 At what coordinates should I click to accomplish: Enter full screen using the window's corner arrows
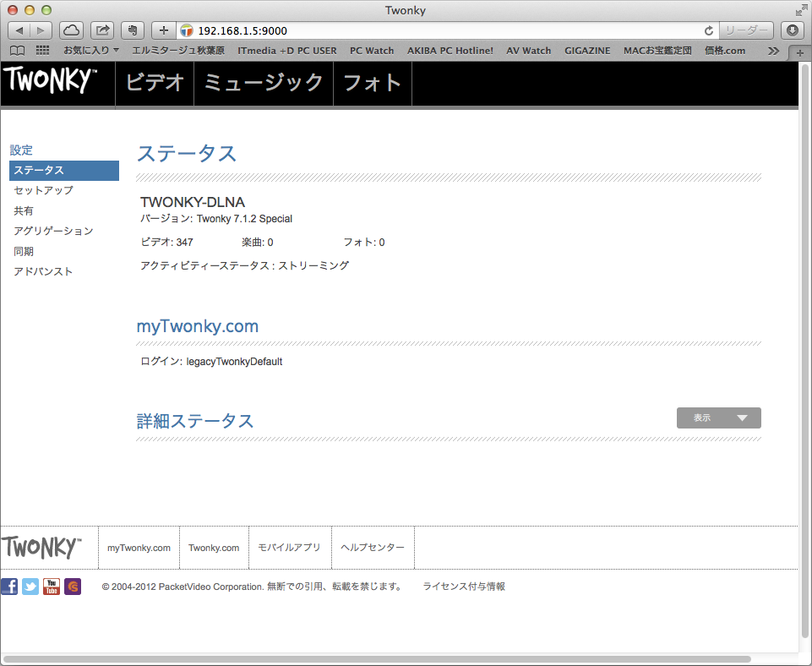(x=801, y=10)
